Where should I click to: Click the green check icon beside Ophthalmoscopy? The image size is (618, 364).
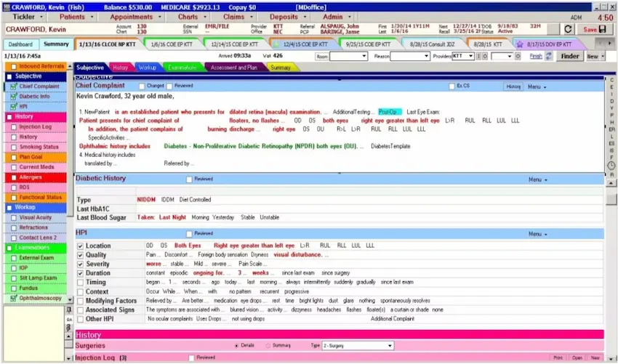(14, 299)
